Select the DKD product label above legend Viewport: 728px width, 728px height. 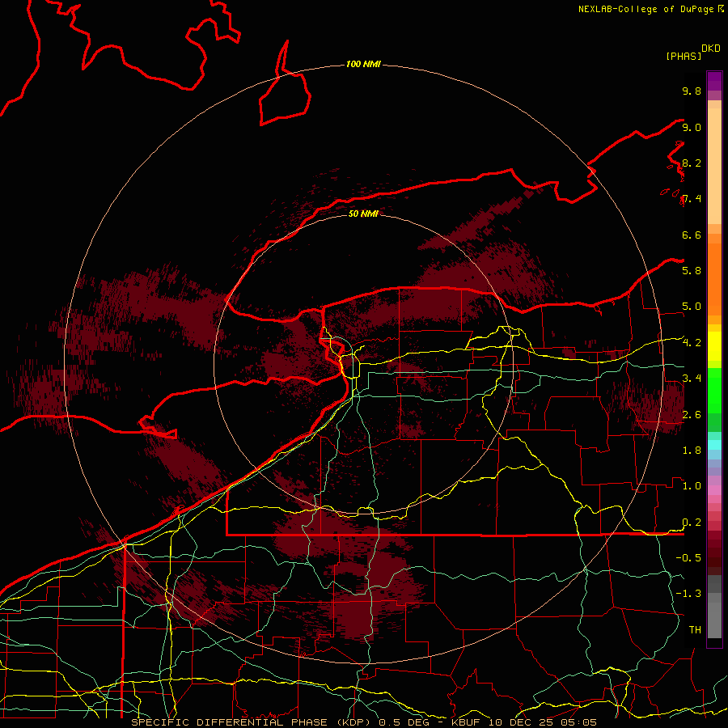coord(711,49)
